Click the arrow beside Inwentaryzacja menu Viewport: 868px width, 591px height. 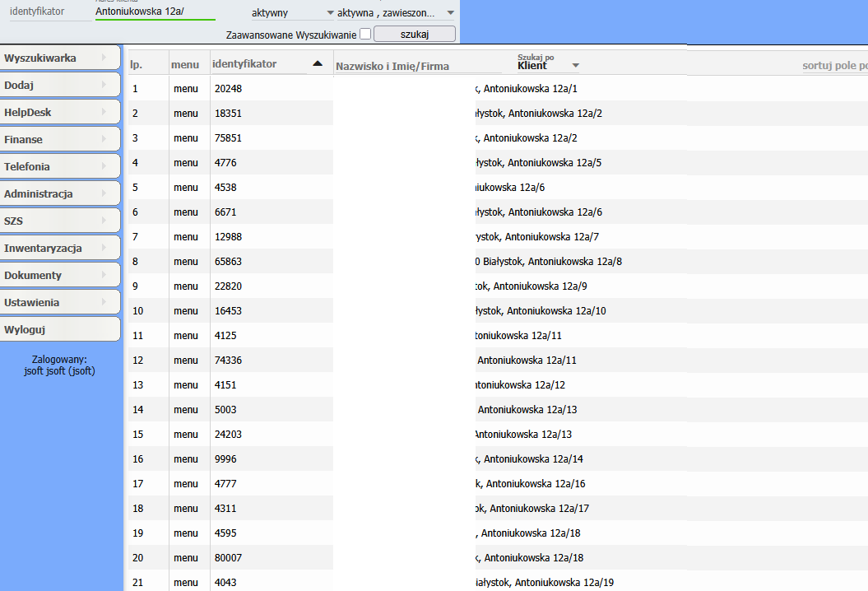(104, 248)
